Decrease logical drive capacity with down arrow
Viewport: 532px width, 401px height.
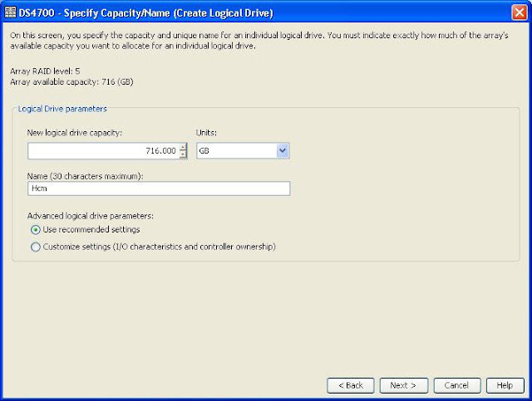point(183,154)
